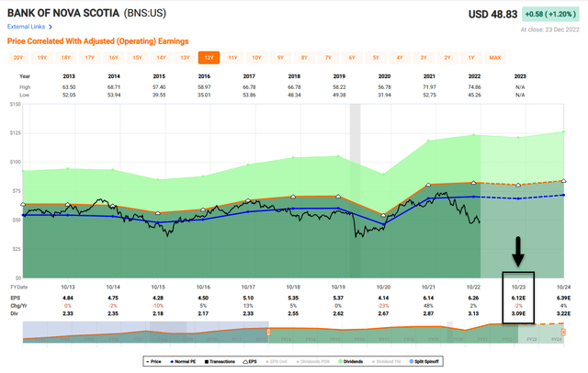Click the estimated EPS marker at 10/24

(563, 181)
